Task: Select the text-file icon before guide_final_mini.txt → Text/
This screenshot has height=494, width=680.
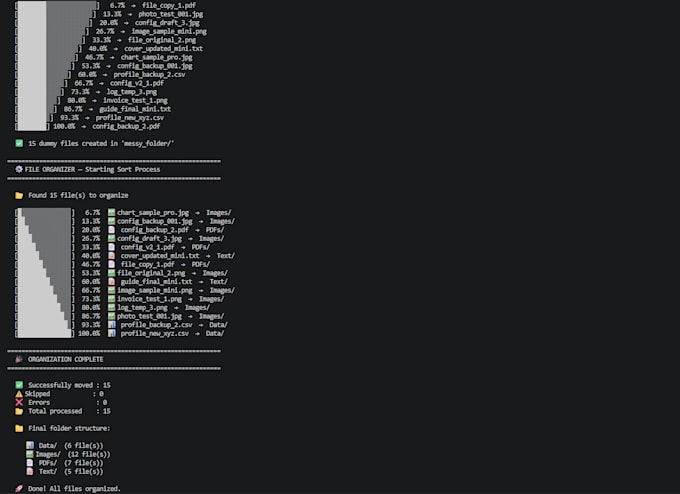Action: (111, 281)
